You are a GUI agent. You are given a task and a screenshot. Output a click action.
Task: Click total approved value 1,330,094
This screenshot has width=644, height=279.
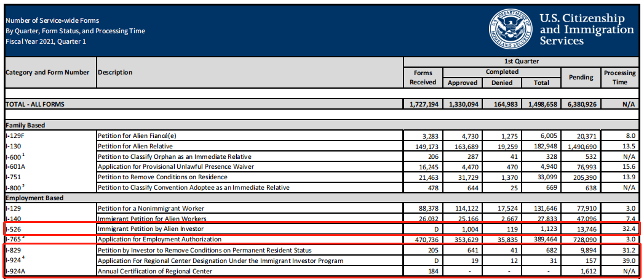pos(463,105)
